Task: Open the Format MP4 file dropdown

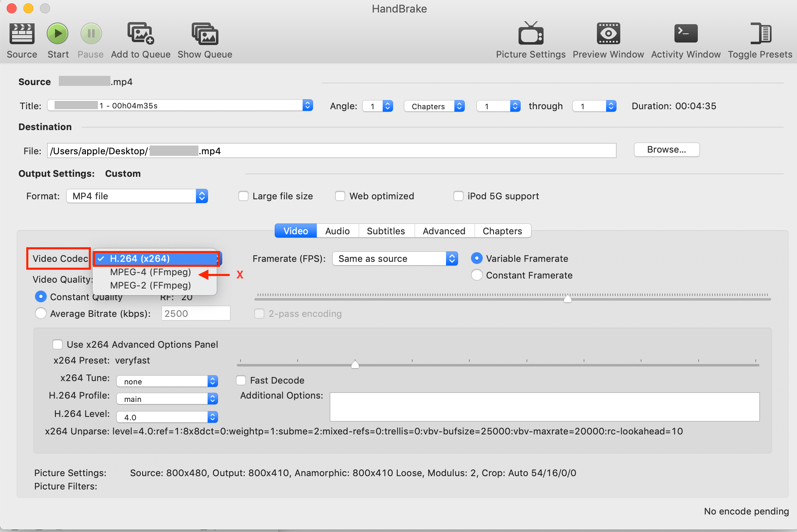Action: tap(137, 196)
